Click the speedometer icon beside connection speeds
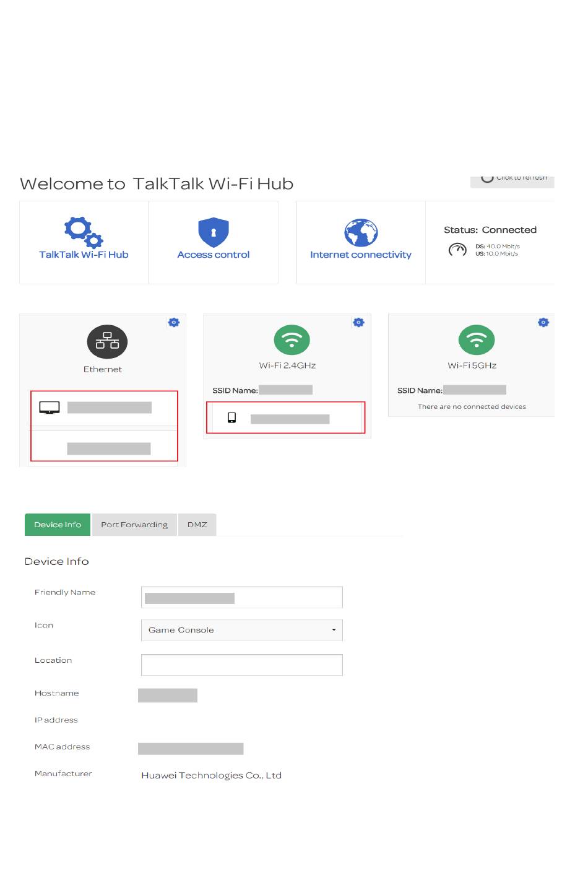Viewport: 588px width, 879px height. pyautogui.click(x=457, y=250)
